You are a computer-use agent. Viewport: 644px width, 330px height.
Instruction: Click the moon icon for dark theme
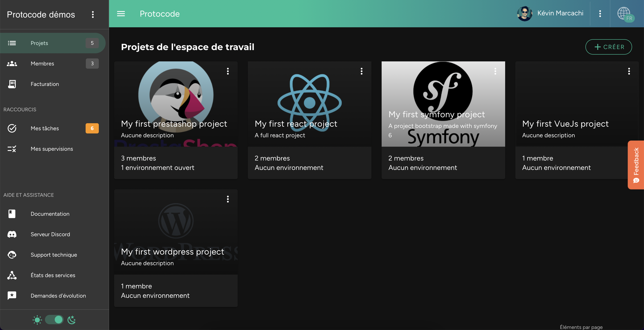coord(72,320)
